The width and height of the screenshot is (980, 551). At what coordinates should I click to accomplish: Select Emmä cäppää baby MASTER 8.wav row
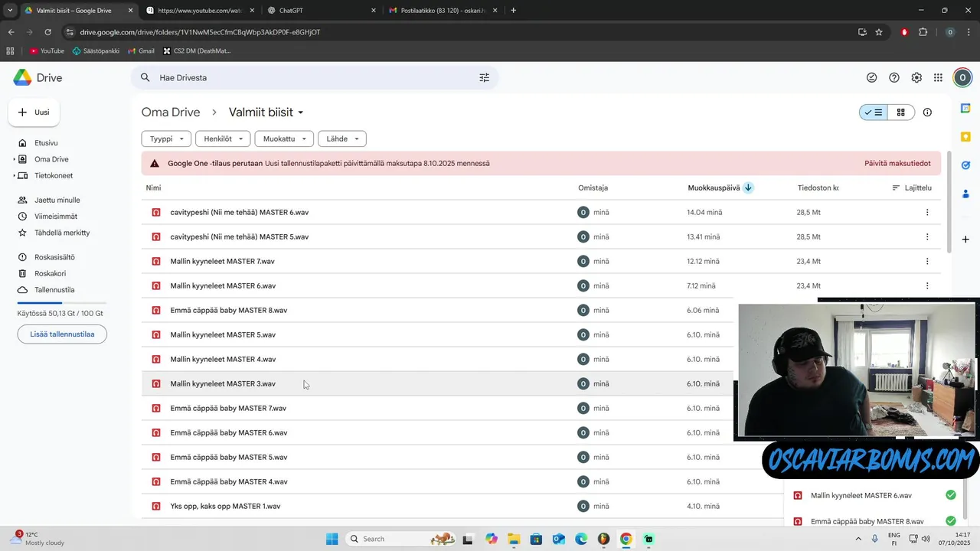pos(437,310)
